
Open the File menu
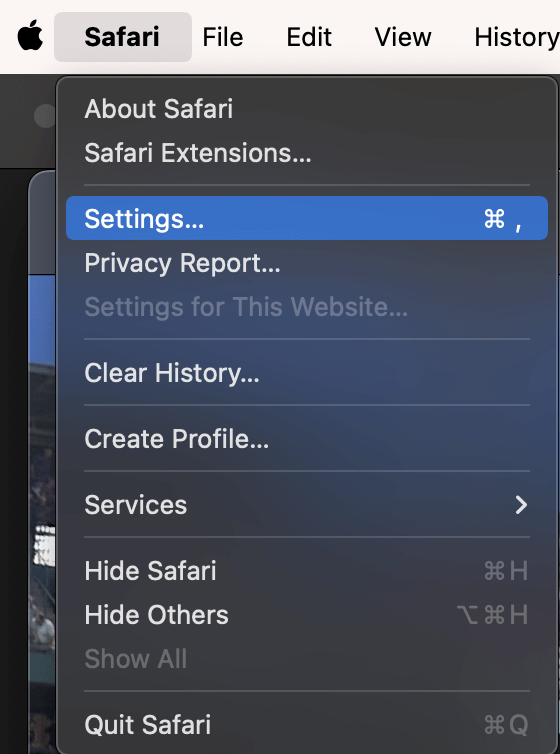[x=223, y=37]
